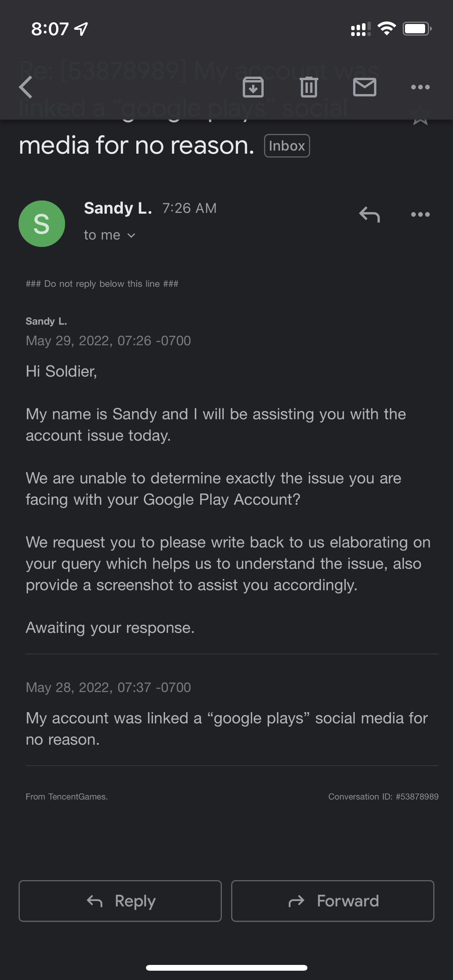Tap the Wi-Fi status icon

[386, 29]
